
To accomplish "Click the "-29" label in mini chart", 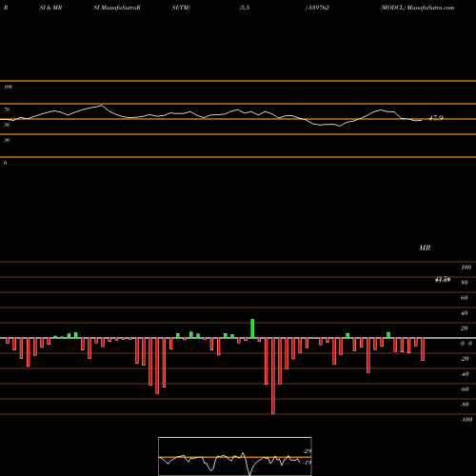I will click(307, 451).
